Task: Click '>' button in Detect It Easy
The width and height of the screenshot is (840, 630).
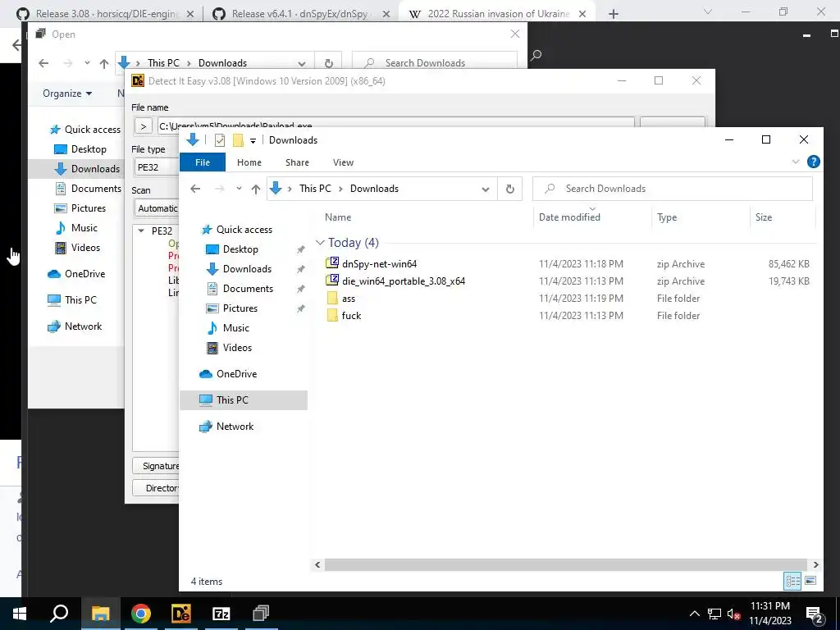Action: 143,126
